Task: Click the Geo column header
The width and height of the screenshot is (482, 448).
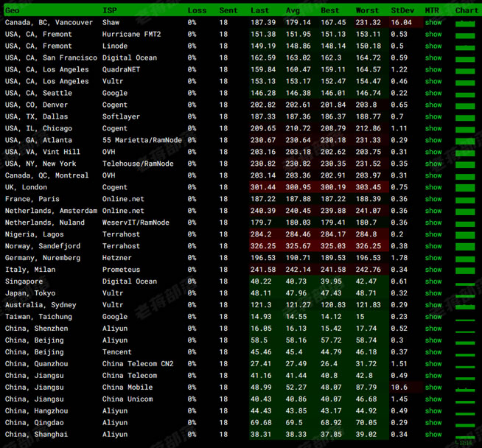Action: click(x=13, y=10)
